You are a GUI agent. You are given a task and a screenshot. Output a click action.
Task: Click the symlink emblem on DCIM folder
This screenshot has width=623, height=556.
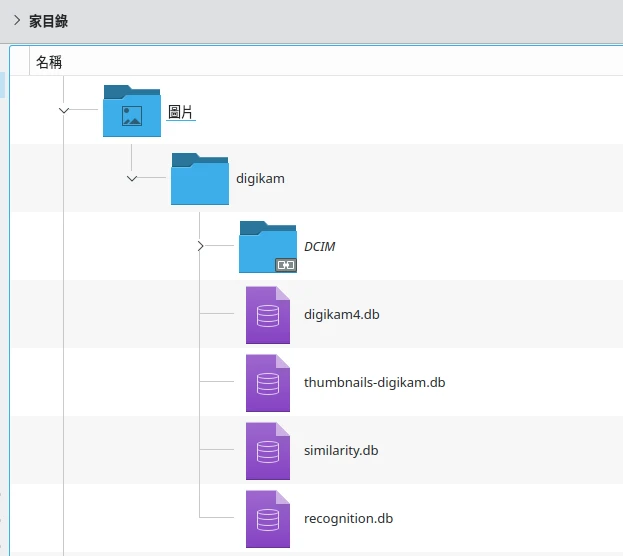click(286, 265)
